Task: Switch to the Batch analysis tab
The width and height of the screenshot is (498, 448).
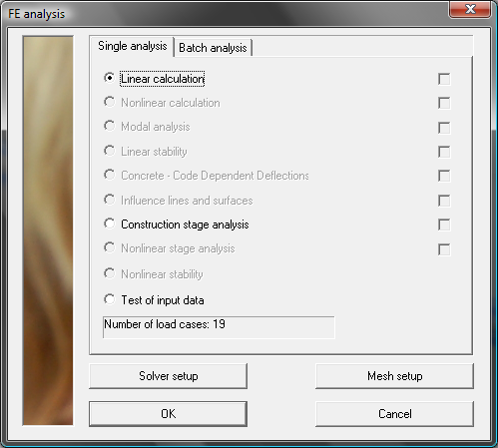Action: 213,48
